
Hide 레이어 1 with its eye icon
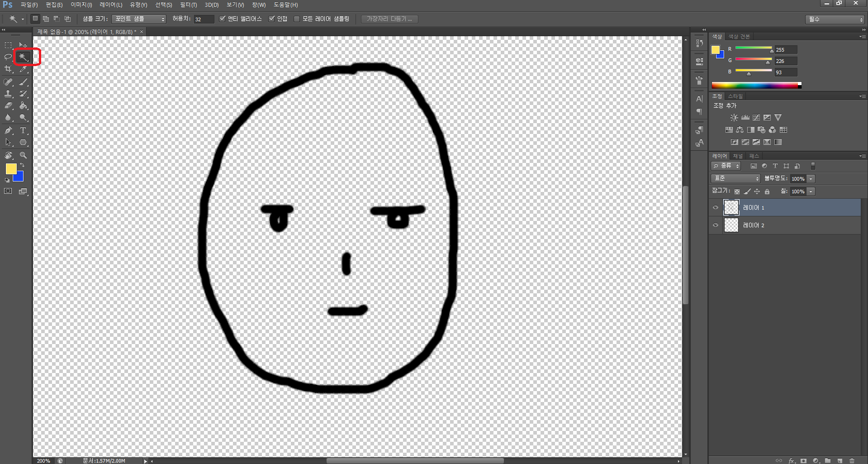716,207
